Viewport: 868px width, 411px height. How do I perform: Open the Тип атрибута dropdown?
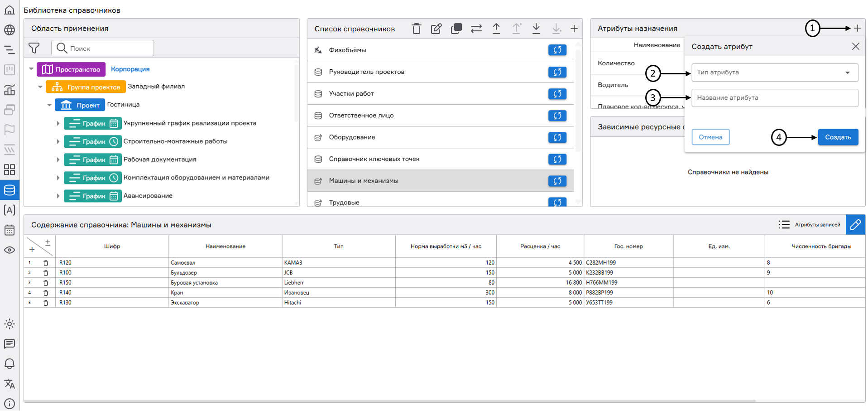pyautogui.click(x=774, y=73)
